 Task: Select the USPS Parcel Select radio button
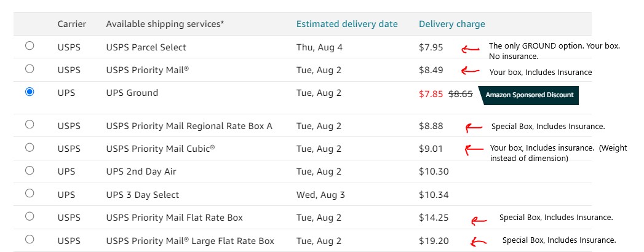pyautogui.click(x=29, y=46)
